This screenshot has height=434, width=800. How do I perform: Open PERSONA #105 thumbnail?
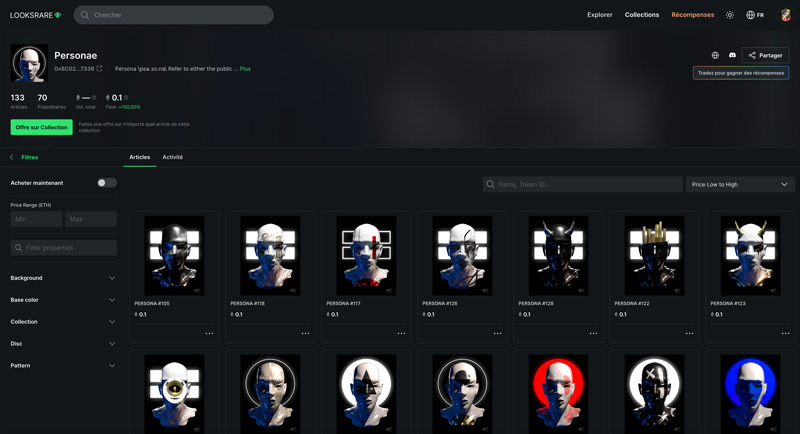[x=174, y=256]
